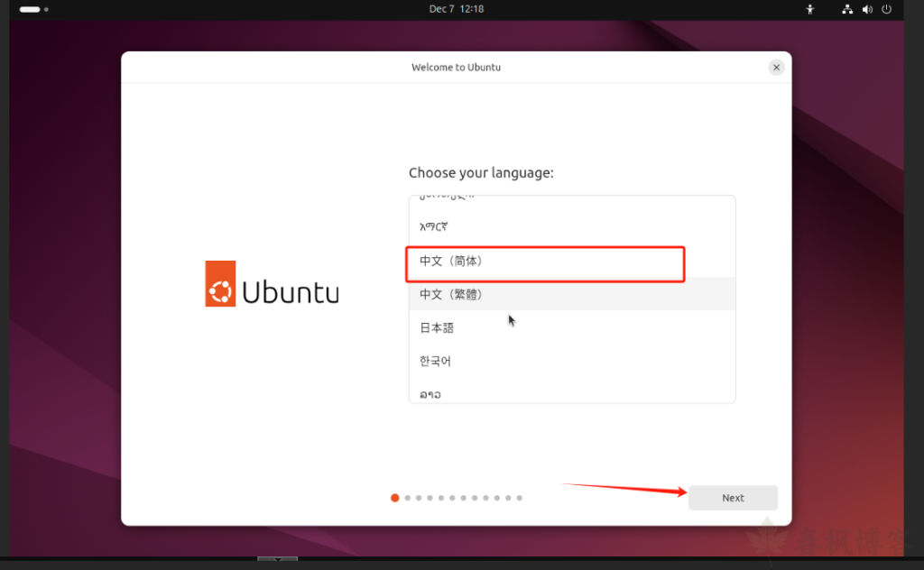Select the ລາວ language row
This screenshot has width=924, height=570.
point(571,391)
